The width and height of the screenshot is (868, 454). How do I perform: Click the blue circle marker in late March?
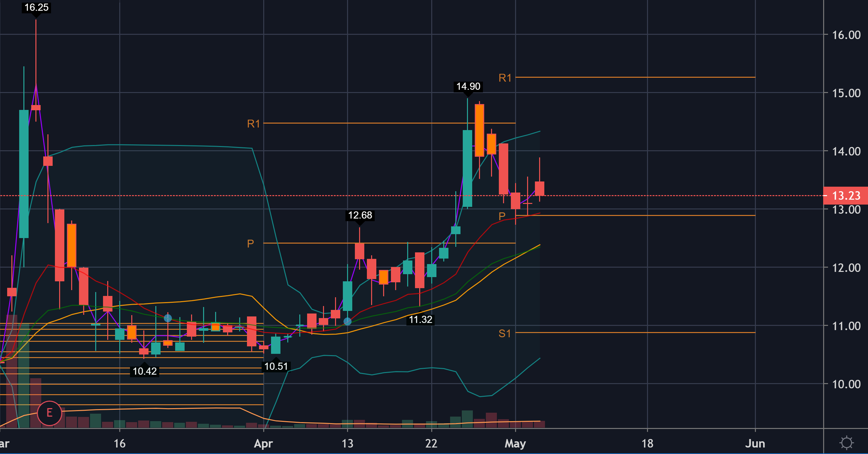[x=168, y=318]
